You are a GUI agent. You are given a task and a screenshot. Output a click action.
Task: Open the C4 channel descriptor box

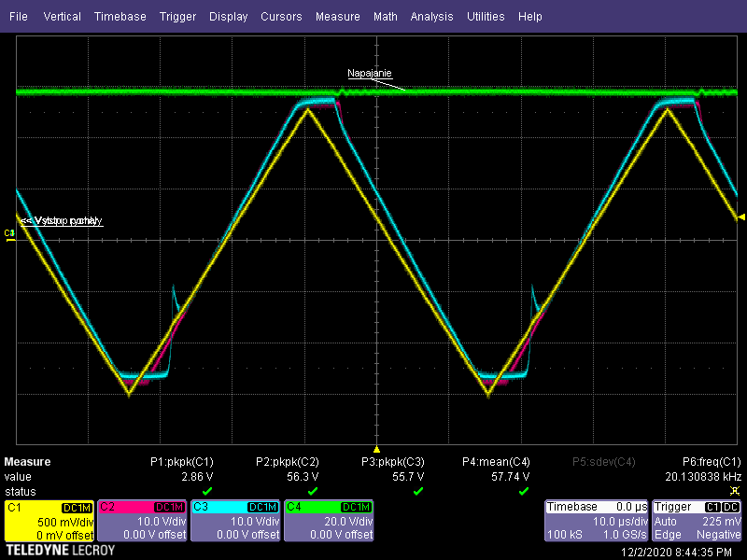[329, 521]
